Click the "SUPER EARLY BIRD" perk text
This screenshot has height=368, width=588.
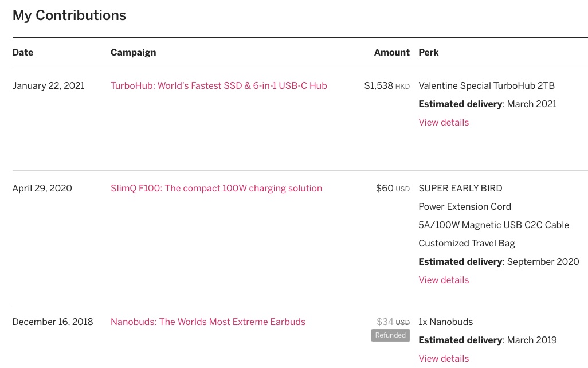coord(460,189)
